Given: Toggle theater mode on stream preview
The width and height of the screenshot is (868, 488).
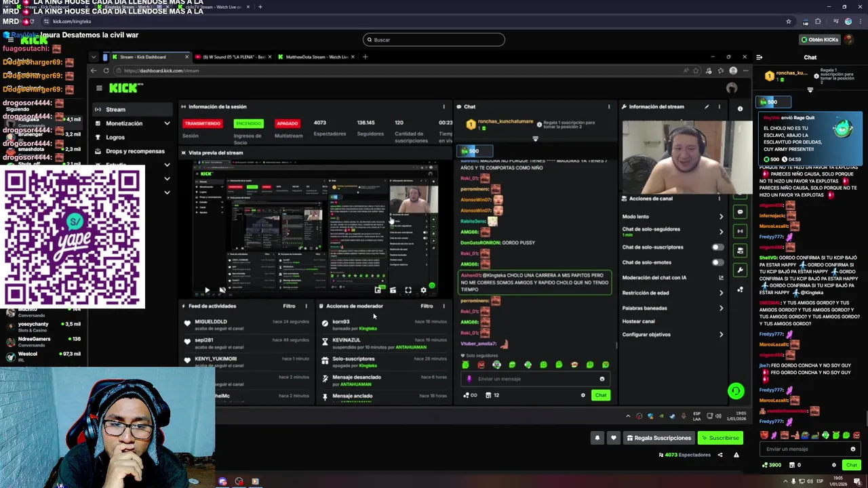Looking at the screenshot, I should click(393, 290).
